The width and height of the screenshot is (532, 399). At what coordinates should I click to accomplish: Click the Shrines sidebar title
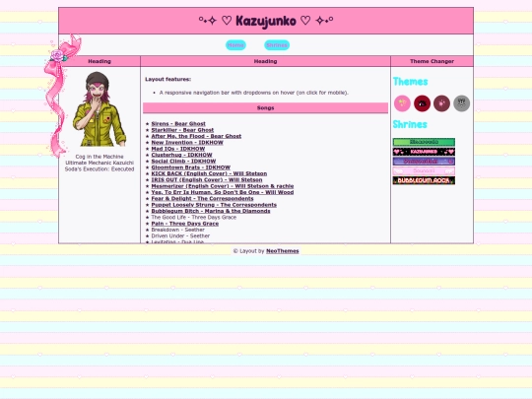click(410, 124)
